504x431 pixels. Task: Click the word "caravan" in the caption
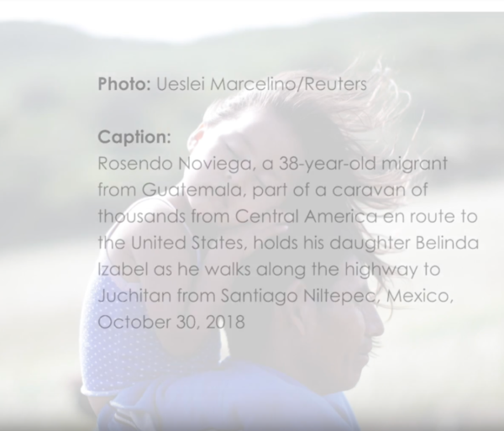pos(368,190)
